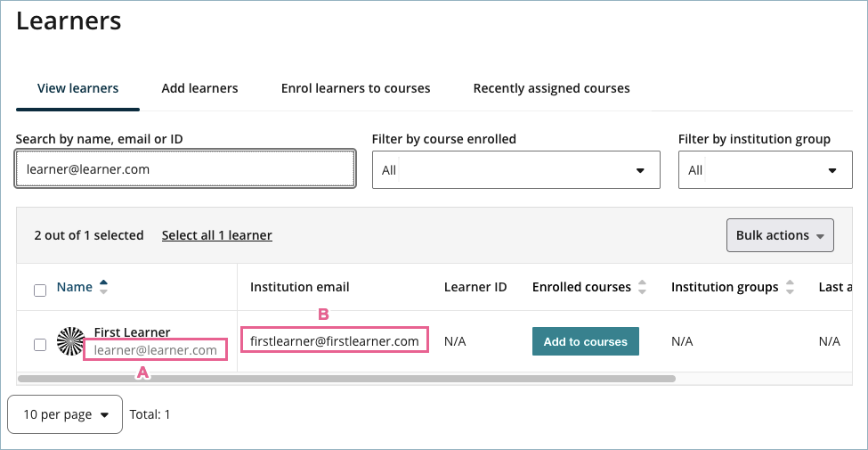Open Recently assigned courses tab
The height and width of the screenshot is (450, 868).
(x=551, y=88)
